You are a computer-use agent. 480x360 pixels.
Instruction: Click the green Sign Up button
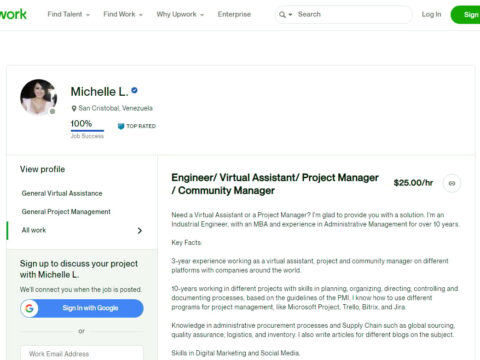pos(465,15)
